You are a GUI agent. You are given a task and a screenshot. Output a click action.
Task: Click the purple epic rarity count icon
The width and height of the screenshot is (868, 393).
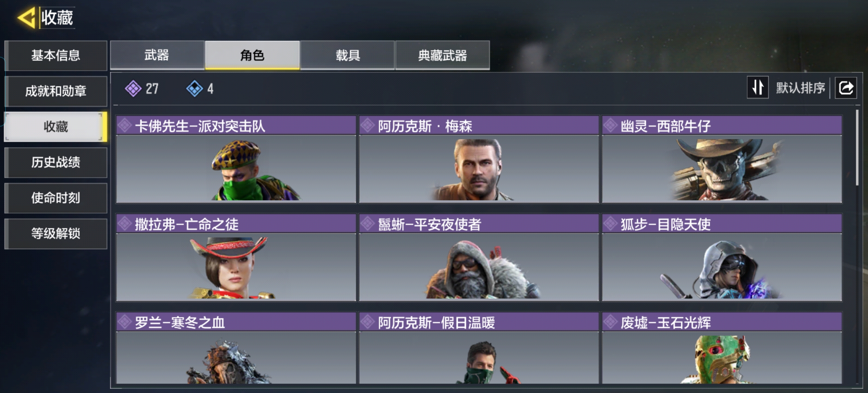point(133,88)
